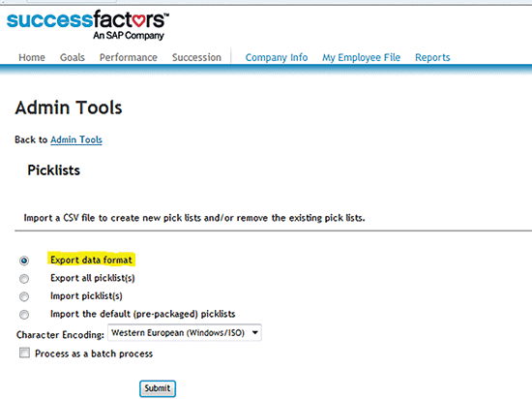Image resolution: width=532 pixels, height=399 pixels.
Task: Click the encoding dropdown arrow
Action: 255,333
